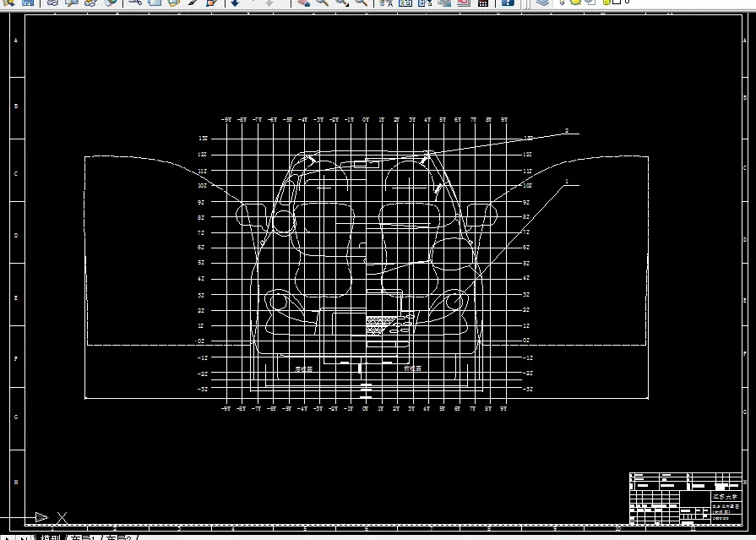The height and width of the screenshot is (540, 756).
Task: Click zone letter A in left margin
Action: (16, 41)
